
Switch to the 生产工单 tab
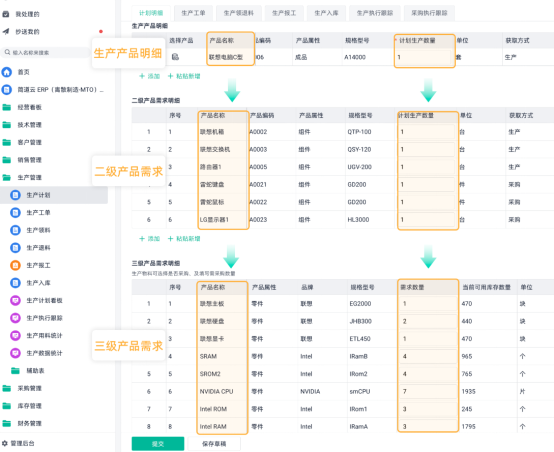tap(193, 13)
